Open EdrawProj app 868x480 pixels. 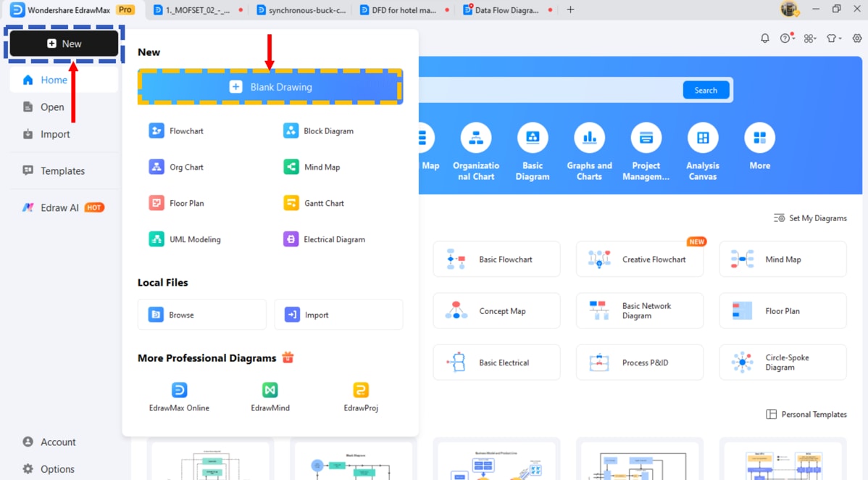(361, 397)
